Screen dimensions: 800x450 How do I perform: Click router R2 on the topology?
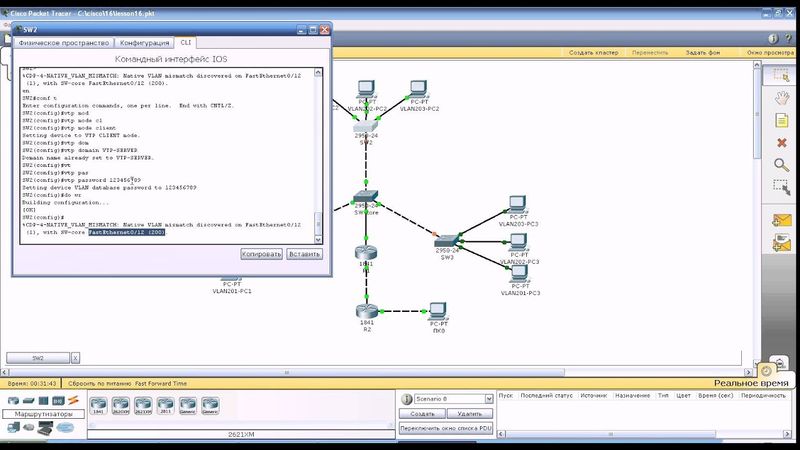366,311
